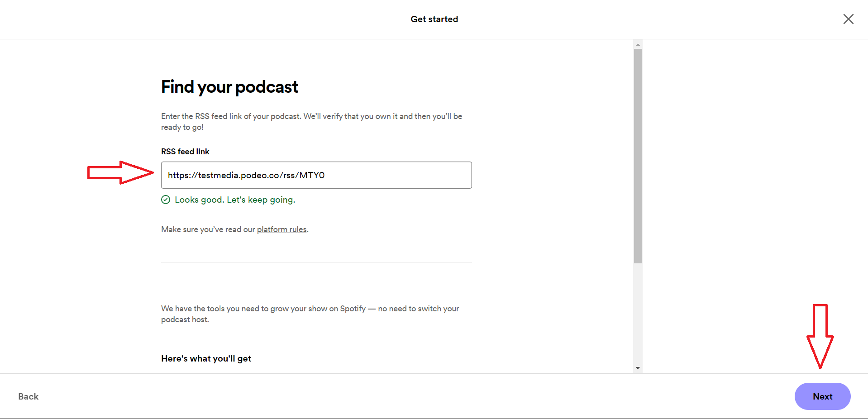Image resolution: width=868 pixels, height=419 pixels.
Task: Click the 'Here's what you'll get' heading
Action: pos(206,358)
